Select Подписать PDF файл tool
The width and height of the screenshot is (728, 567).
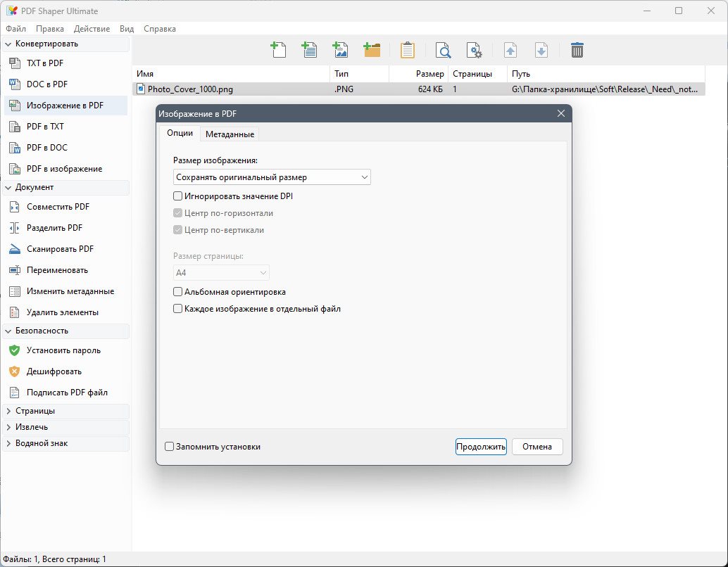(x=66, y=393)
